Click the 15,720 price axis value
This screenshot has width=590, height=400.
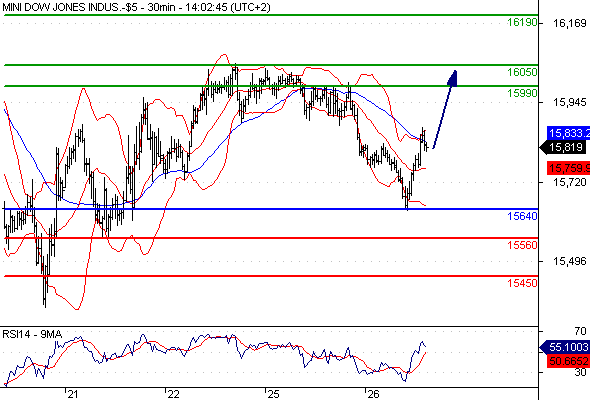[x=570, y=183]
